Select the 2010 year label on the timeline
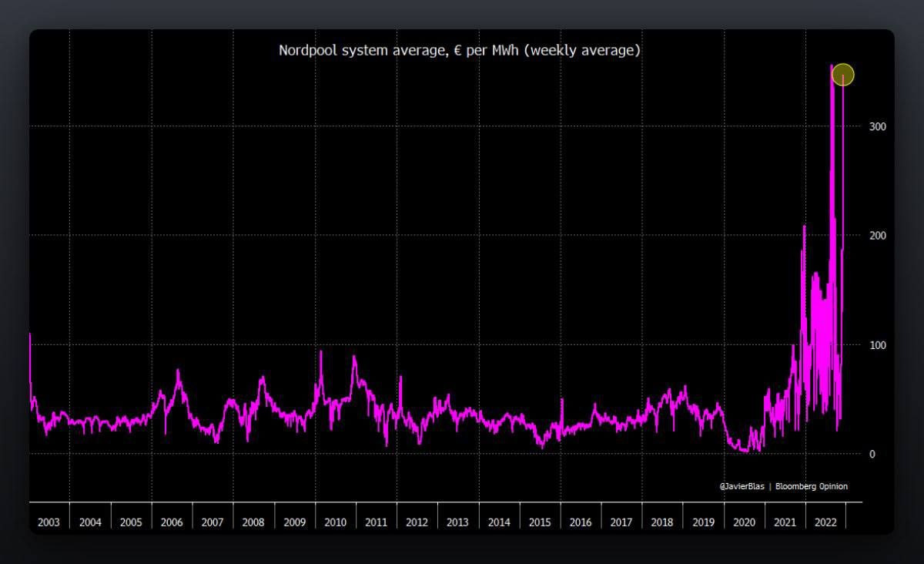 point(335,522)
